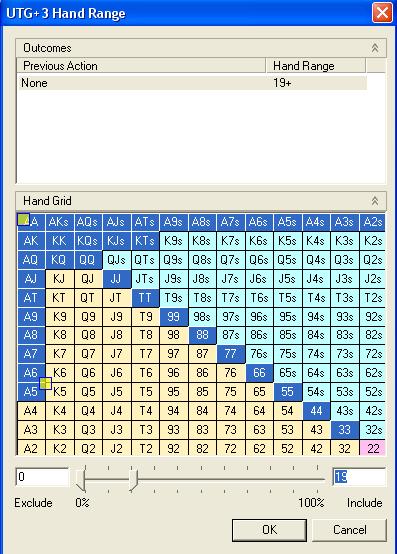Select the Q2s hand cell
This screenshot has height=554, width=397.
point(373,260)
